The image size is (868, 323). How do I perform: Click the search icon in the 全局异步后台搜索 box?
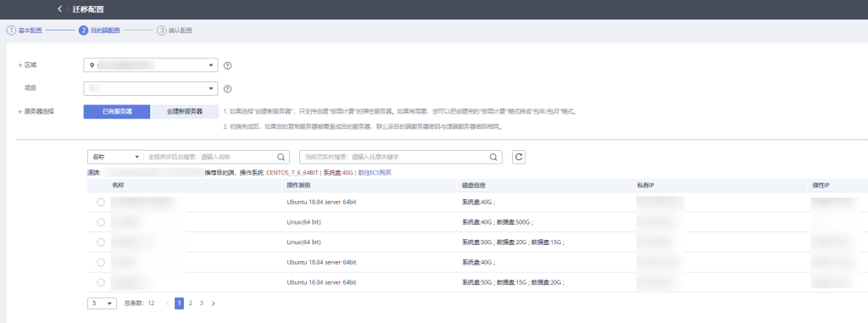pos(281,157)
